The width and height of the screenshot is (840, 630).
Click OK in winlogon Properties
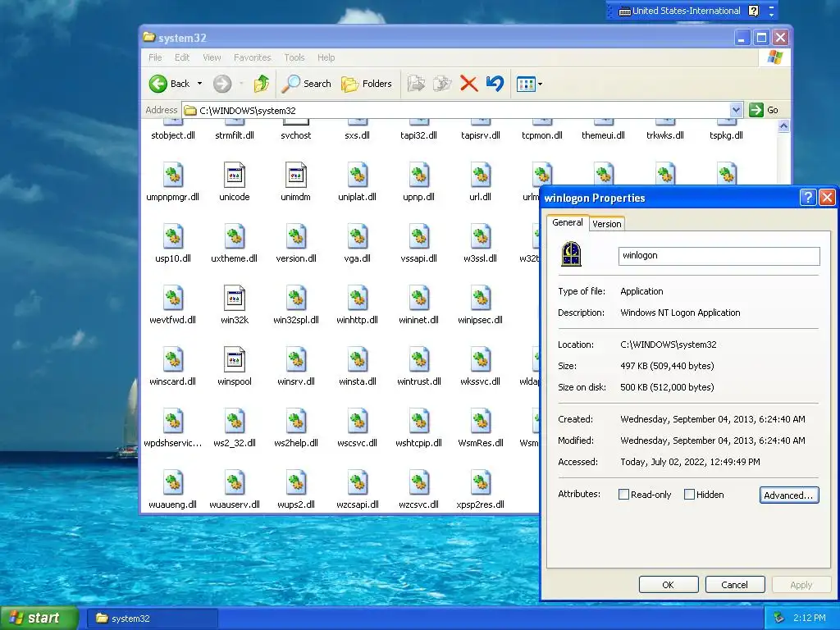[668, 584]
